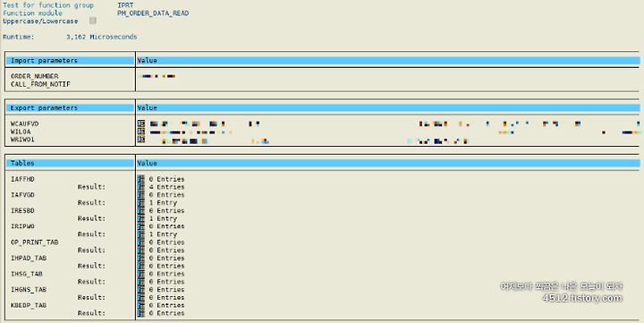Click the Import parameters column header
Image resolution: width=644 pixels, height=323 pixels.
(x=71, y=61)
